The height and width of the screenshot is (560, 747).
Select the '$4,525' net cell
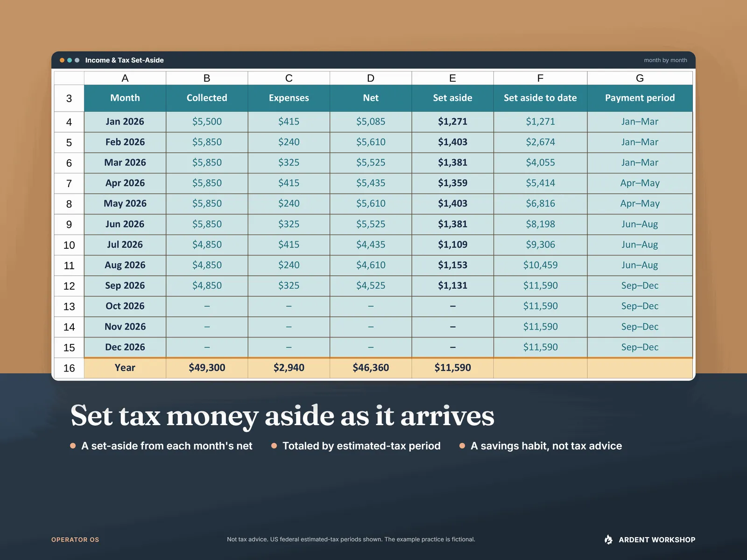(371, 286)
